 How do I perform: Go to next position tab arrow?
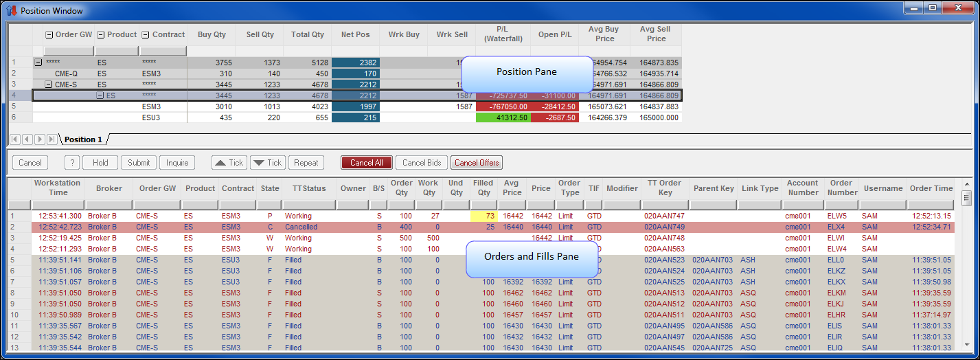pos(39,139)
